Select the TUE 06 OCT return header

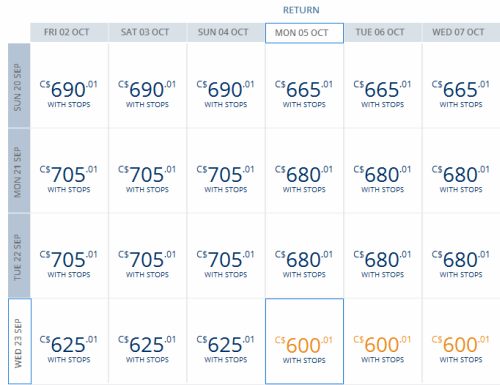(x=383, y=32)
